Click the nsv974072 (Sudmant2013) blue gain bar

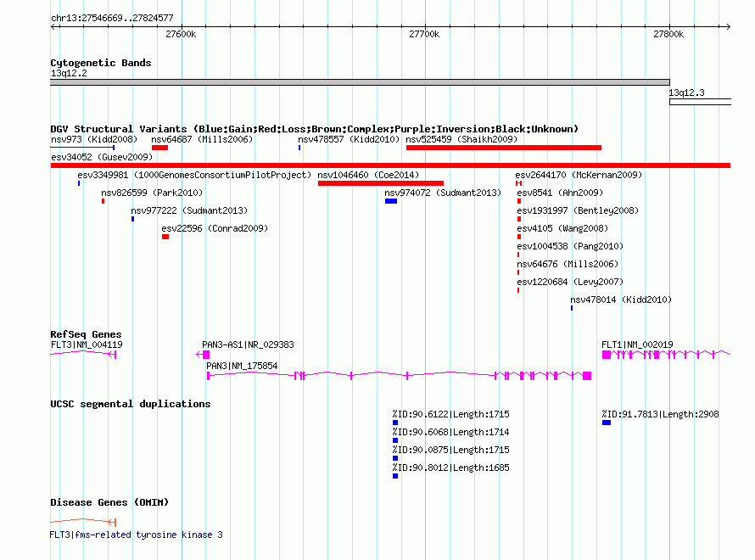click(x=391, y=201)
